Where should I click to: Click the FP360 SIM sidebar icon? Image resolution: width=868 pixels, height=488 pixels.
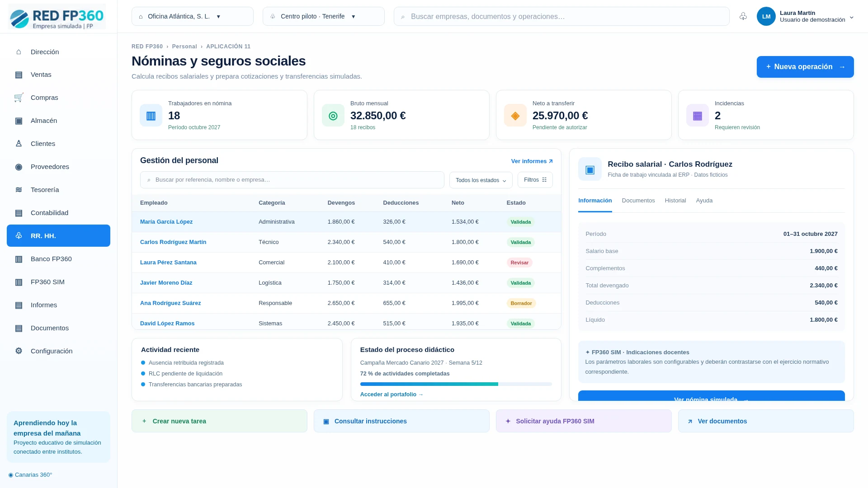(19, 282)
